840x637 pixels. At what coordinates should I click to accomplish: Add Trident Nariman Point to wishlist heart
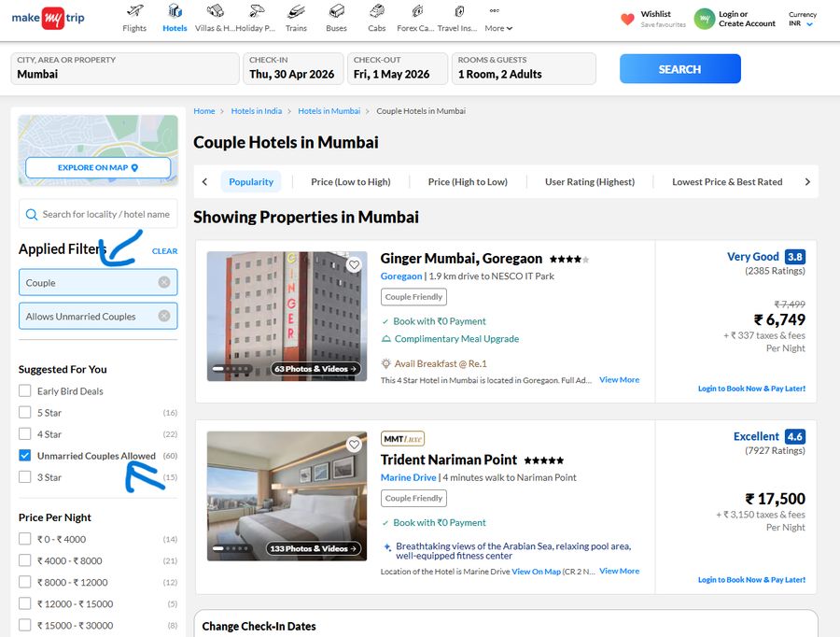point(354,445)
